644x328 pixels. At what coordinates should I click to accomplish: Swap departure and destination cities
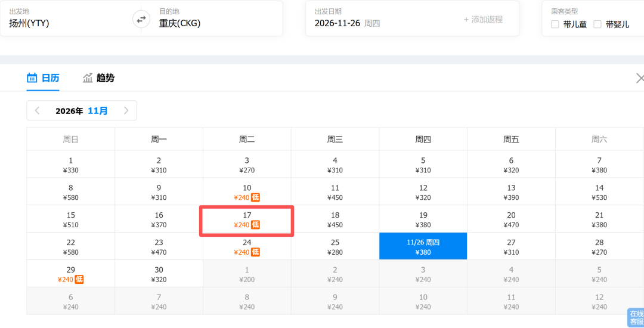(x=141, y=19)
